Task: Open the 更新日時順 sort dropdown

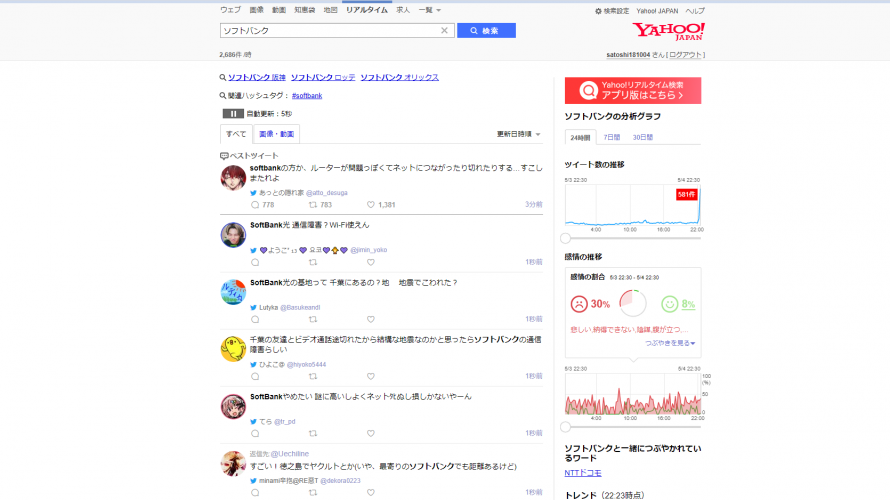Action: point(518,134)
